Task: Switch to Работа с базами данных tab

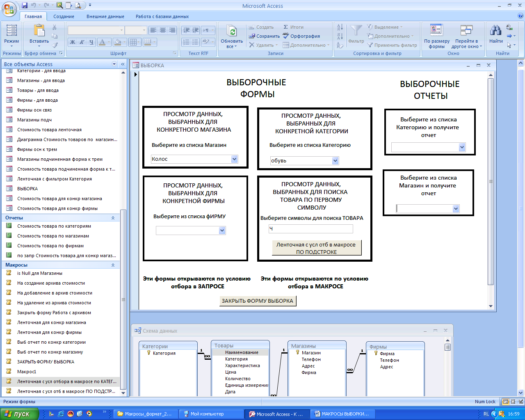Action: 162,16
